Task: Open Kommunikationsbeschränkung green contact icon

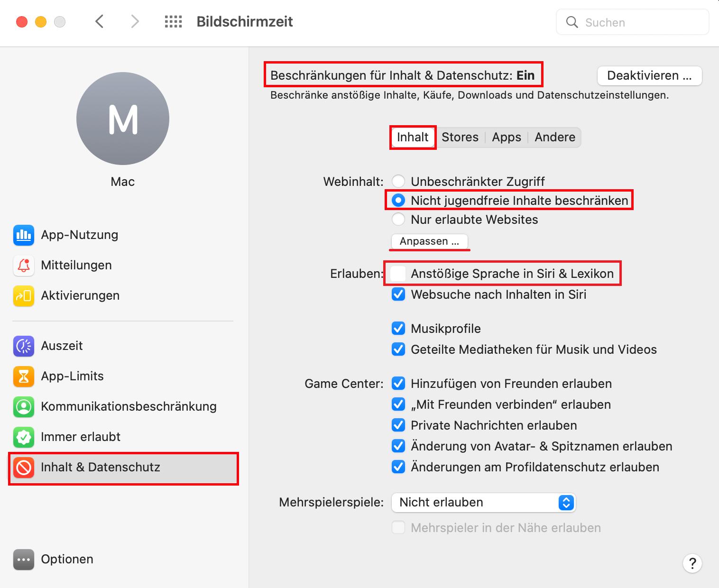Action: point(24,407)
